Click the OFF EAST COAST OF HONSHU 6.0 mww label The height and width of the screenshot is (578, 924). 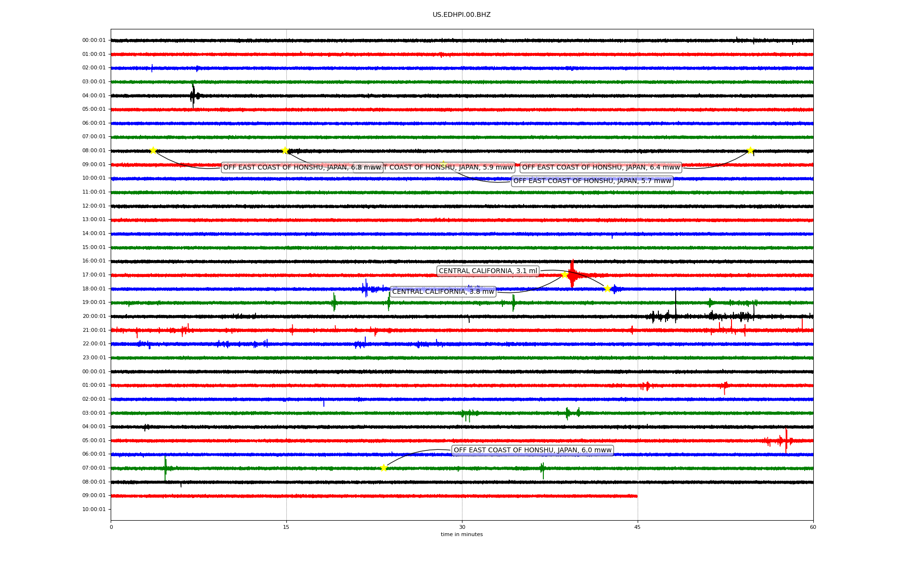(x=532, y=450)
